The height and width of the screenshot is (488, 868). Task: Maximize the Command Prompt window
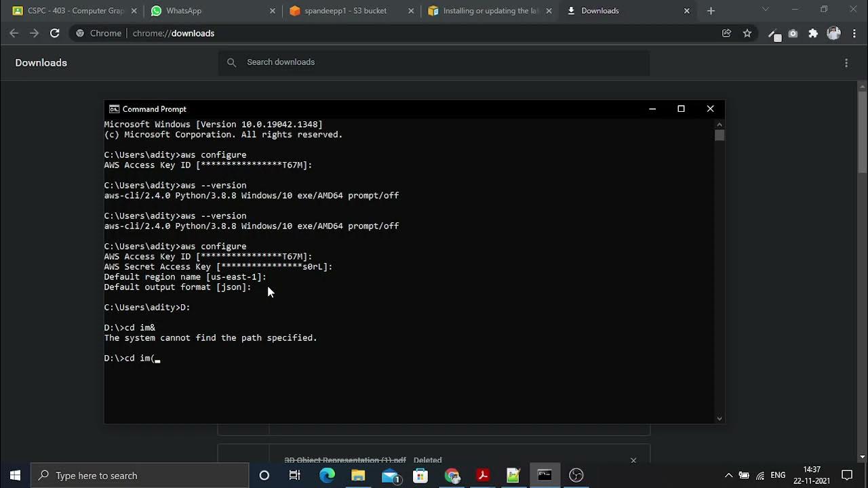coord(682,109)
